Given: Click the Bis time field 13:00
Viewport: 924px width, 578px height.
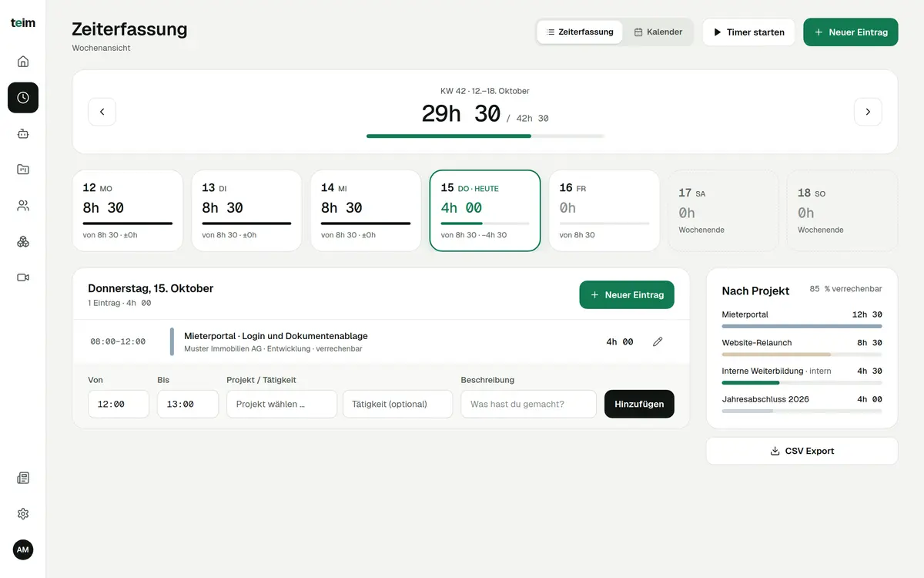Looking at the screenshot, I should tap(188, 404).
